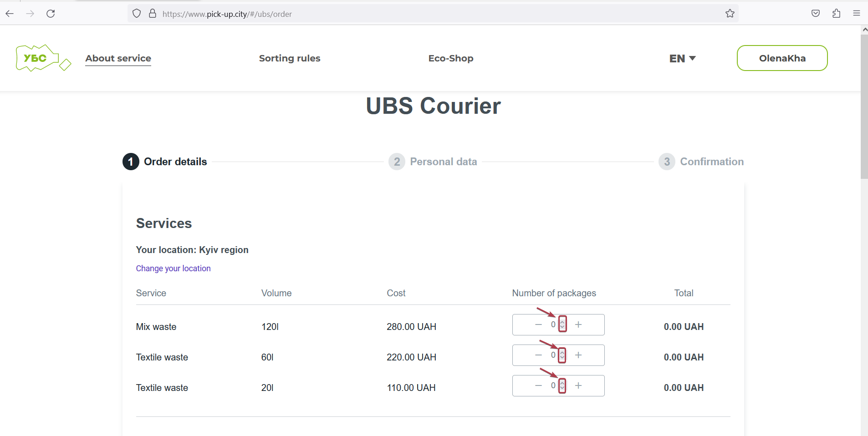
Task: Click the site connection lock icon
Action: click(x=153, y=13)
